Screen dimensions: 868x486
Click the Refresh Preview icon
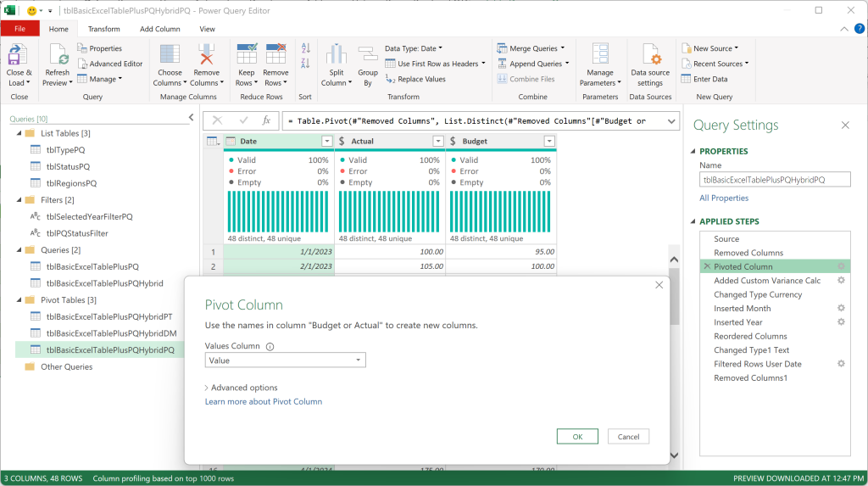58,55
